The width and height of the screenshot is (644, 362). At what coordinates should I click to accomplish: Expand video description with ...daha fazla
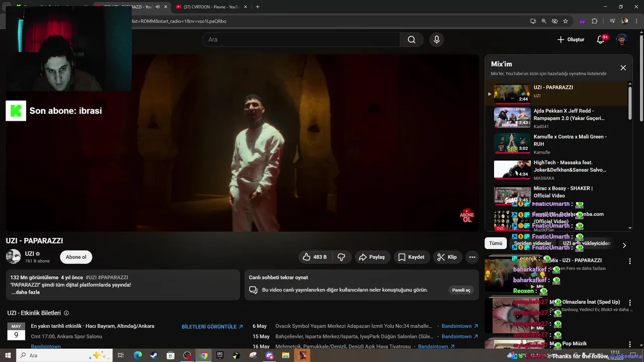click(x=26, y=292)
